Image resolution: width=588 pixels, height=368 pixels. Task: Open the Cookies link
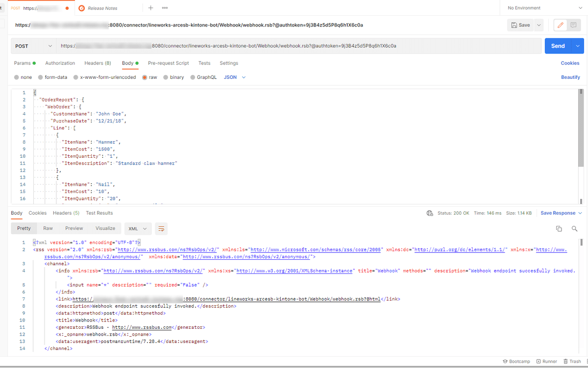pyautogui.click(x=570, y=63)
